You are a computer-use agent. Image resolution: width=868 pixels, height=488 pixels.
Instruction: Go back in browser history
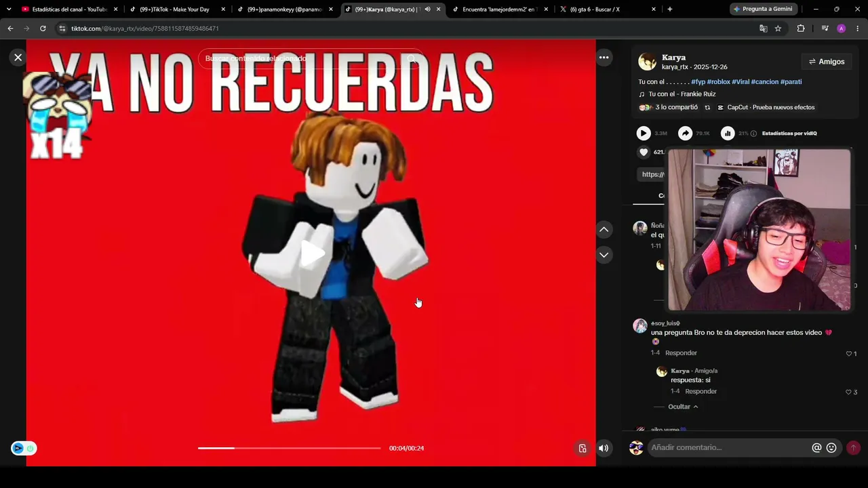pos(10,28)
